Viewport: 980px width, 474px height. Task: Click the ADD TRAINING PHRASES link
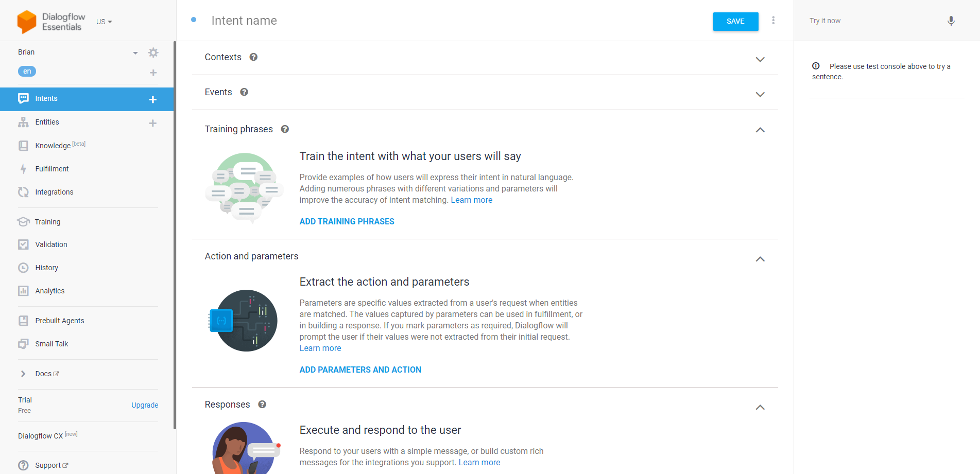pyautogui.click(x=347, y=221)
